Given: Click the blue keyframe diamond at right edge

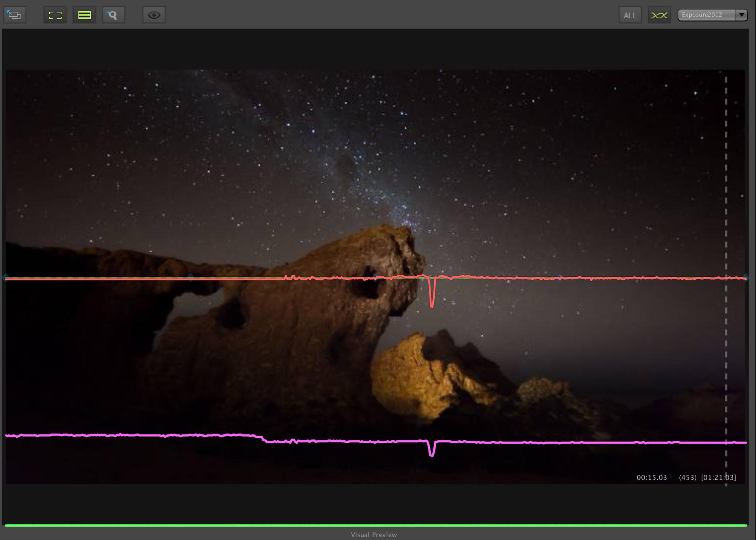Looking at the screenshot, I should [x=745, y=277].
